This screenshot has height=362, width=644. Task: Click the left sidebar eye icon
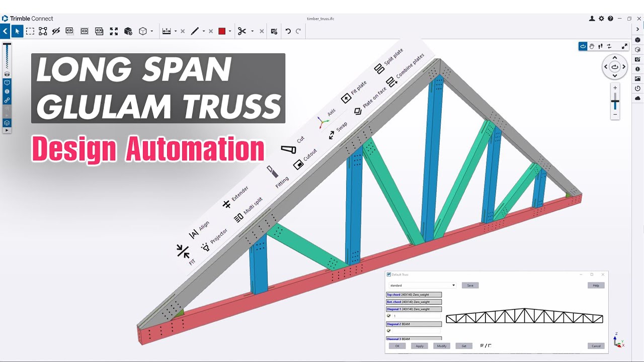(7, 74)
